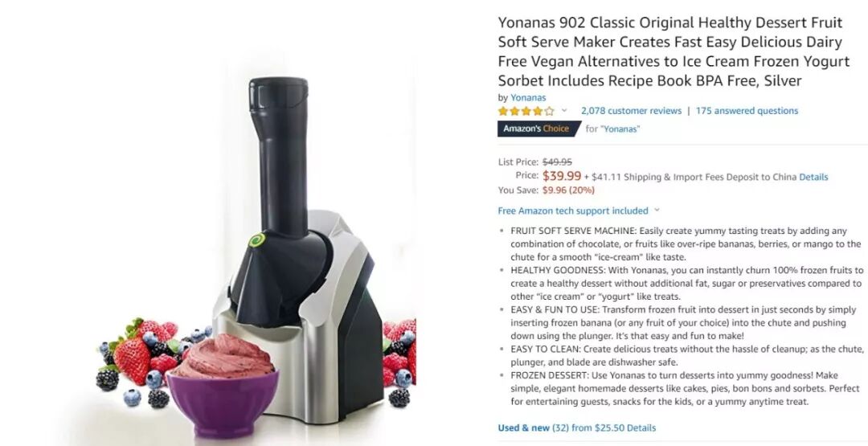Click the $39.99 price
The height and width of the screenshot is (446, 868).
coord(562,176)
